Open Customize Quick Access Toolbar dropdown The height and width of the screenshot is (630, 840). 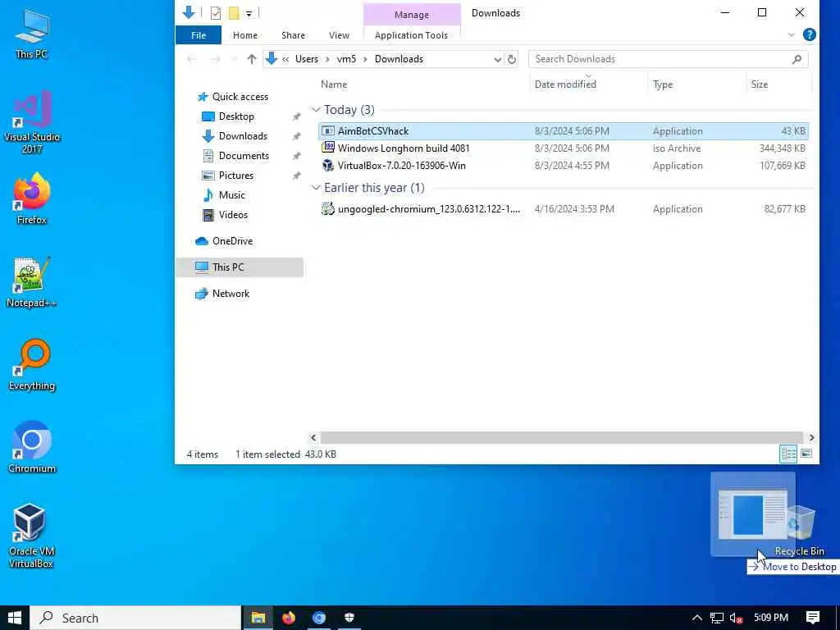249,13
